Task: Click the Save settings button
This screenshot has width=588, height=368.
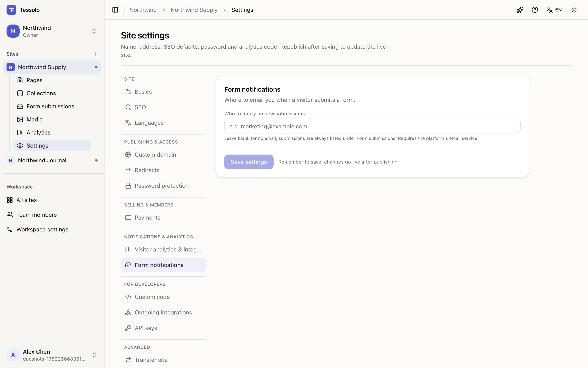Action: (249, 162)
